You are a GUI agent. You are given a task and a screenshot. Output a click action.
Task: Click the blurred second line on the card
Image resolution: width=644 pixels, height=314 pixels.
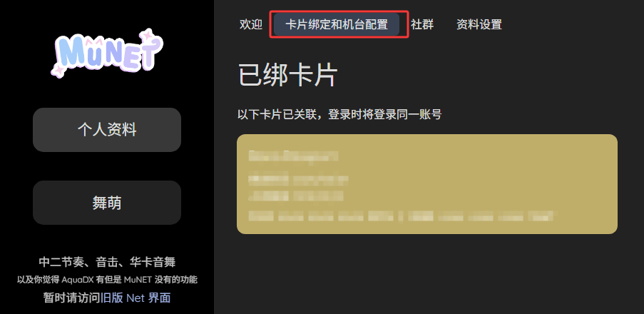pyautogui.click(x=299, y=180)
